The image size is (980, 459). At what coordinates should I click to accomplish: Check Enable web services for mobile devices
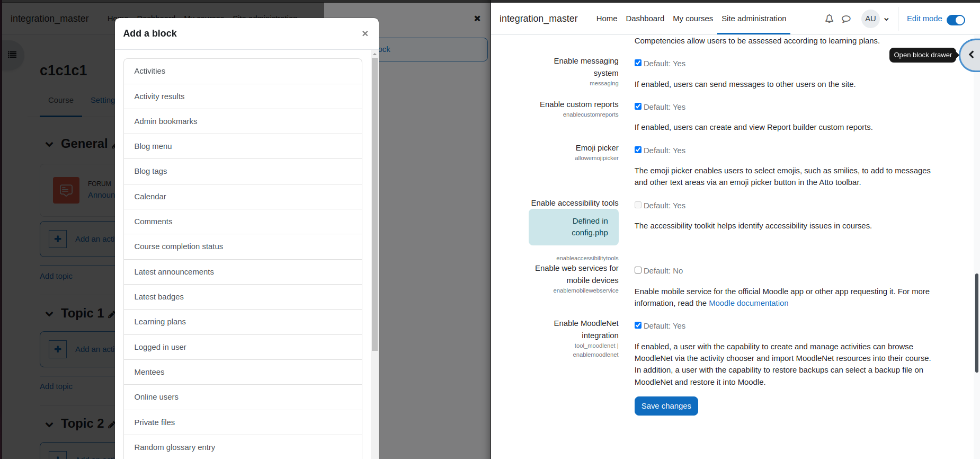coord(638,270)
